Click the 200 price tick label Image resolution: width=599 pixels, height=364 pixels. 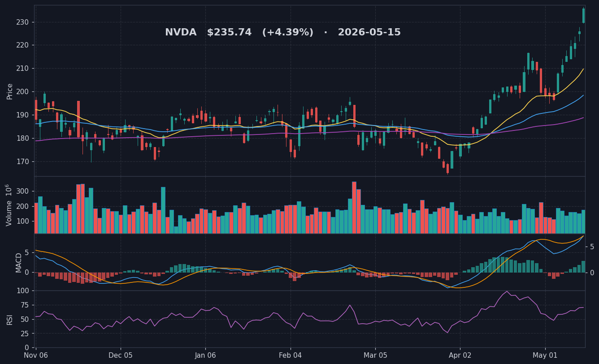pos(23,92)
